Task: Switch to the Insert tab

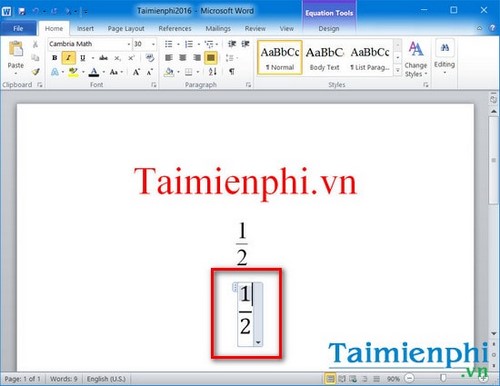Action: pyautogui.click(x=85, y=29)
